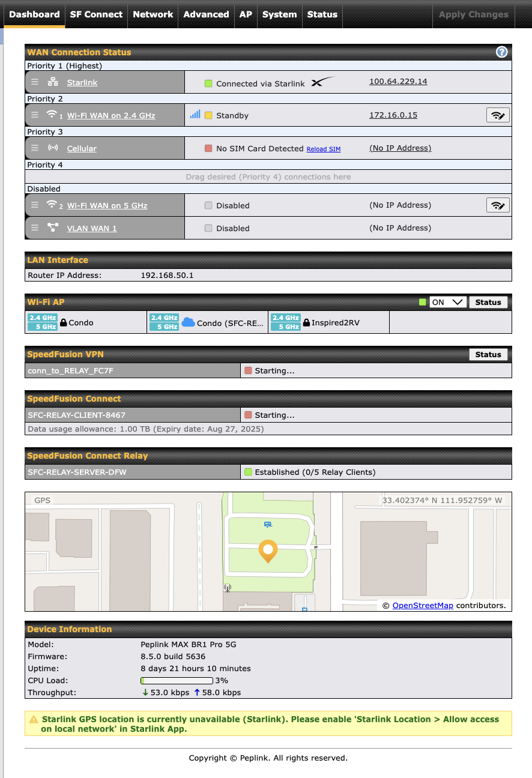
Task: Click the Wi-Fi AP Status button
Action: click(488, 302)
